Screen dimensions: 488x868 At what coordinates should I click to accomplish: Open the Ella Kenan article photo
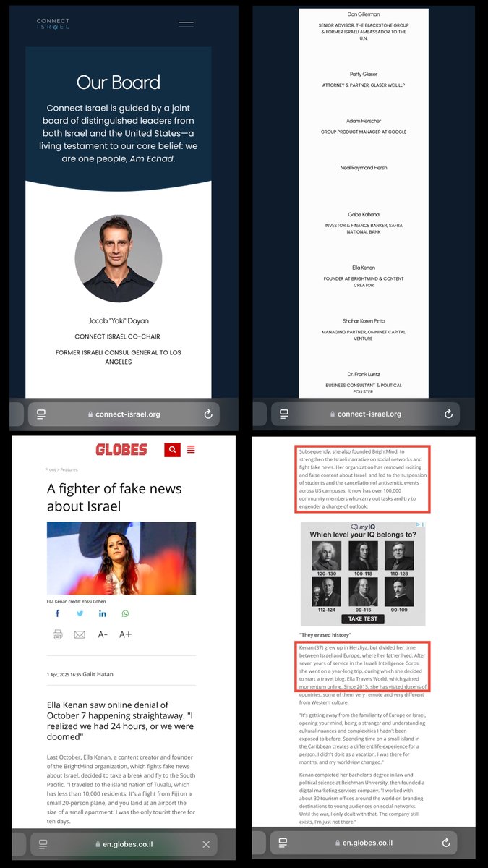121,558
